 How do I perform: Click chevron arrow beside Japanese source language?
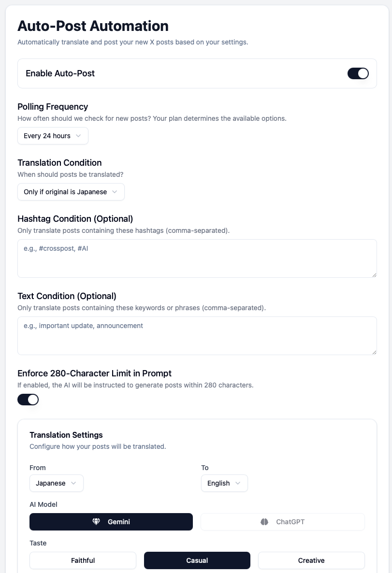[x=73, y=483]
